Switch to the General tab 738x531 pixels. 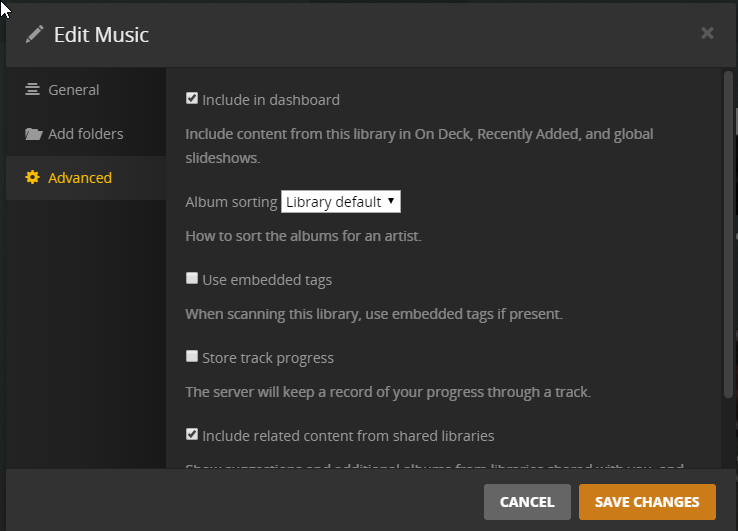pyautogui.click(x=74, y=90)
